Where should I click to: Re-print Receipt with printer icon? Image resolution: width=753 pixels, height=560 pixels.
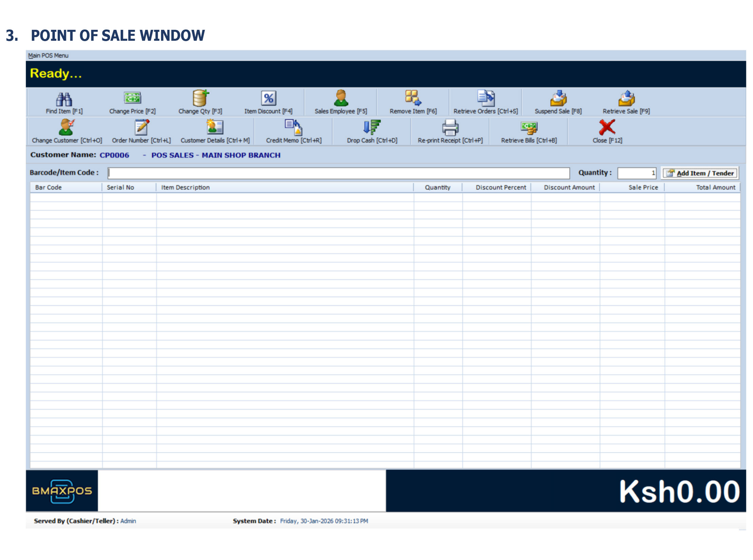(450, 128)
